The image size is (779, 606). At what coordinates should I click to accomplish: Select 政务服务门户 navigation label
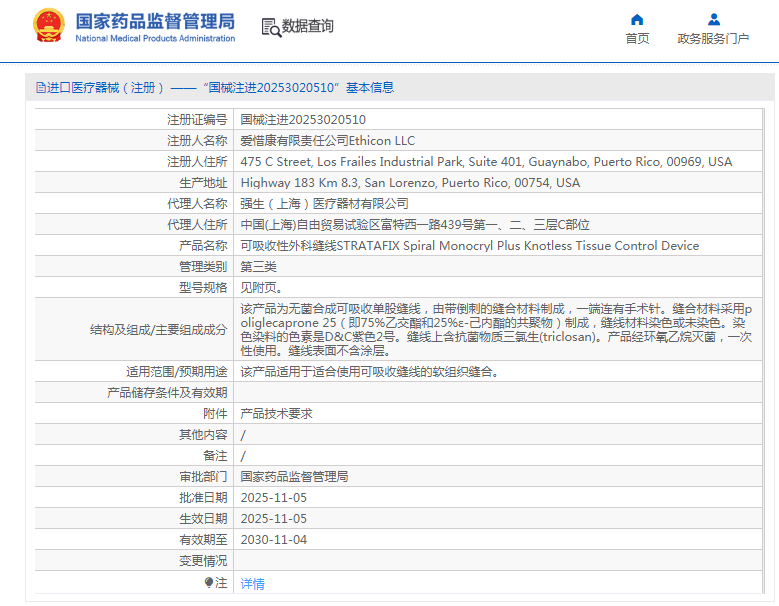pyautogui.click(x=713, y=38)
